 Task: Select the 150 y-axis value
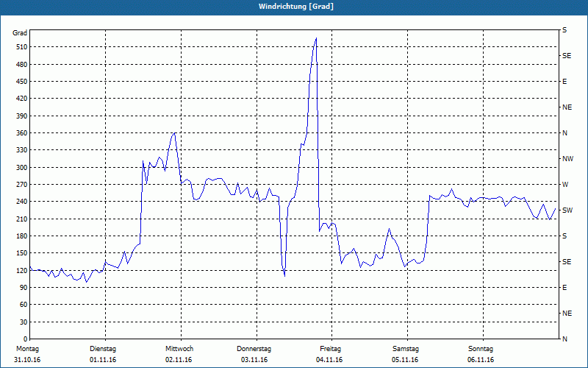click(22, 253)
